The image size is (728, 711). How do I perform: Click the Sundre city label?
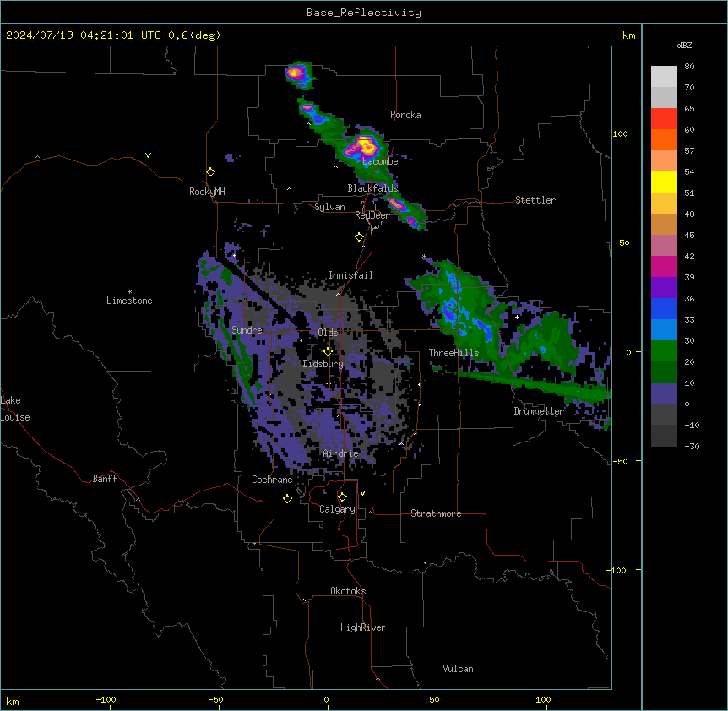pyautogui.click(x=247, y=330)
